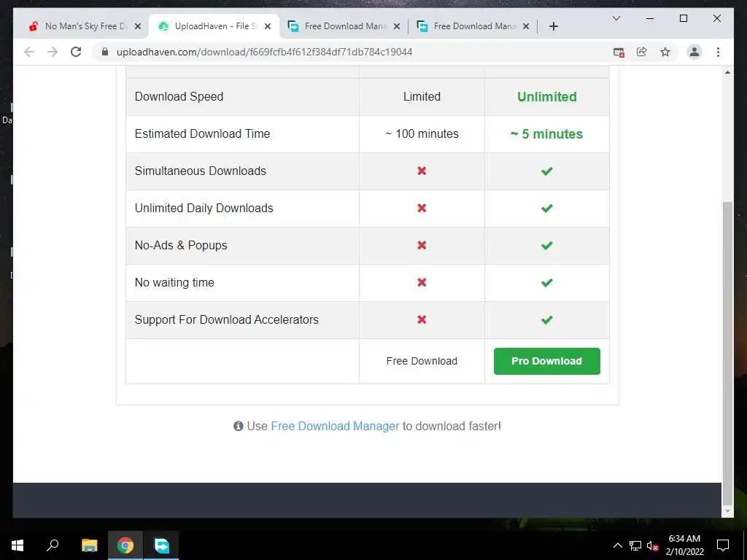Open the Windows Start menu
The width and height of the screenshot is (747, 560).
coord(18,545)
